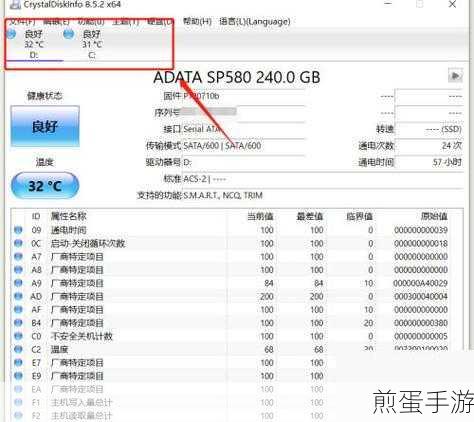Click the status icon of row A7
Image resolution: width=474 pixels, height=422 pixels.
point(18,256)
